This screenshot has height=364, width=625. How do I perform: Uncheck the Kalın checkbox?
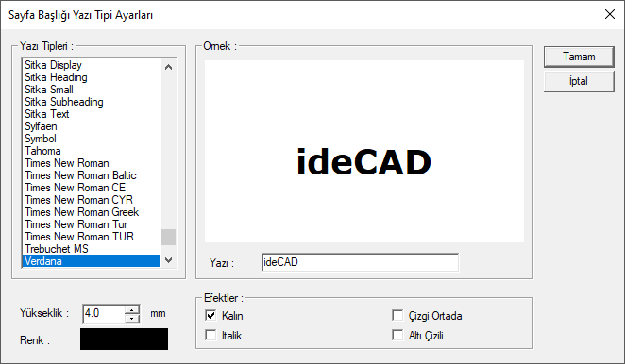211,315
